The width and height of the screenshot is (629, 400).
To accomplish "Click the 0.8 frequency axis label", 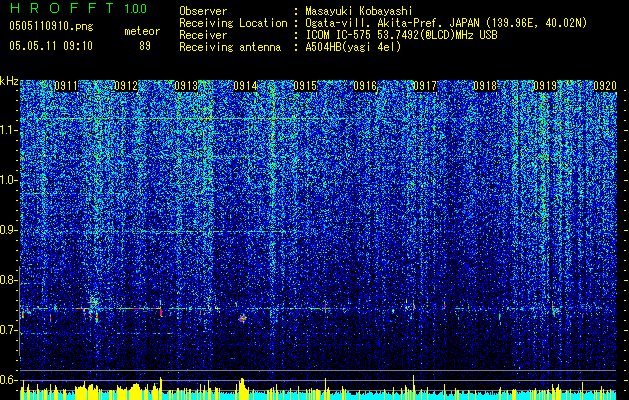I will tap(9, 280).
